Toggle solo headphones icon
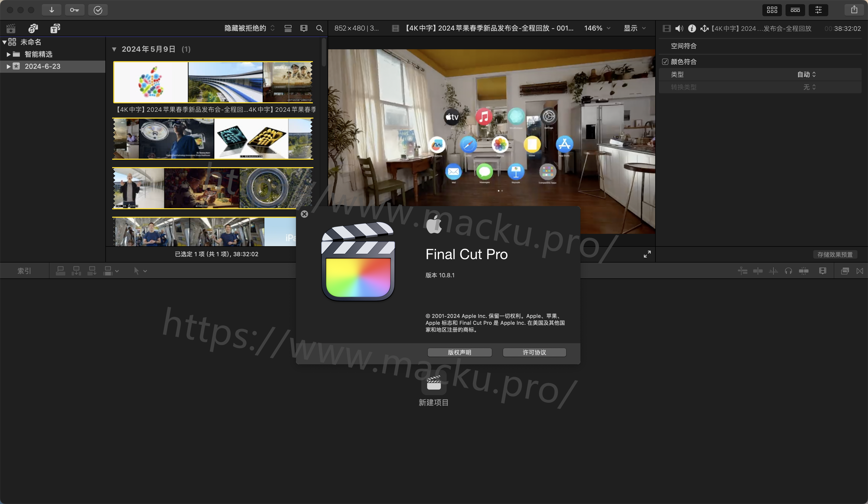This screenshot has height=504, width=868. click(x=788, y=271)
